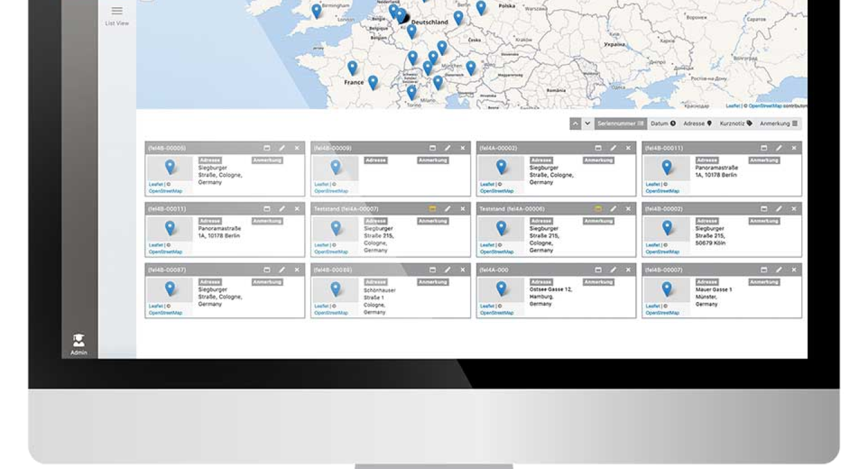Sort cards by Seriennummer
This screenshot has height=469, width=868.
tap(620, 123)
